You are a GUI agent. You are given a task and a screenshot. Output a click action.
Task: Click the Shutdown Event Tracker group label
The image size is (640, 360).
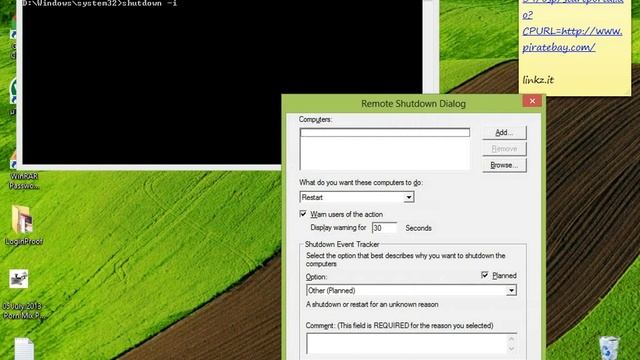click(x=342, y=244)
